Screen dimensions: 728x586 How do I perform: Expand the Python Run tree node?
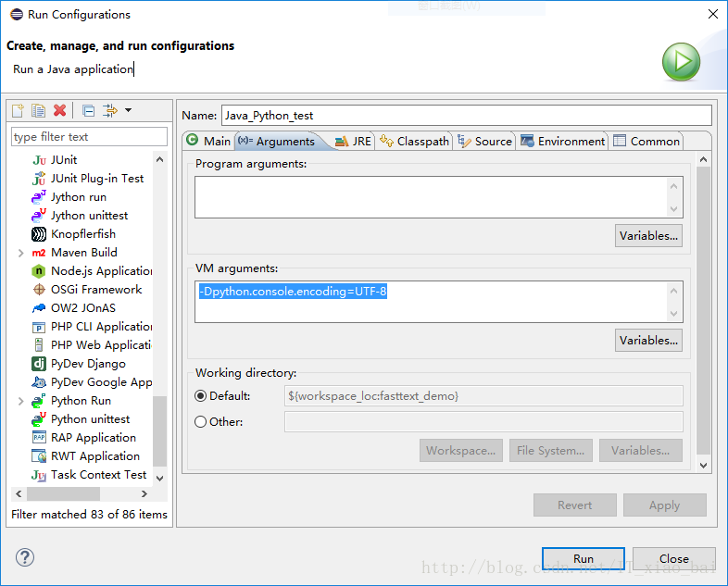[x=20, y=401]
